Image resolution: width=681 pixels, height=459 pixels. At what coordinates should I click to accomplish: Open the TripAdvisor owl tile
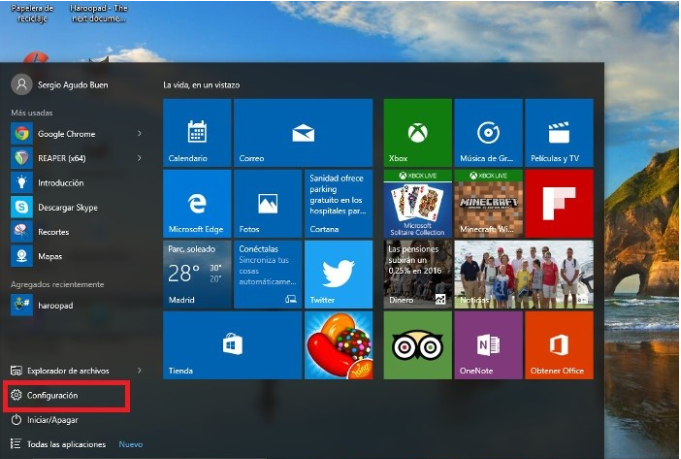coord(418,345)
